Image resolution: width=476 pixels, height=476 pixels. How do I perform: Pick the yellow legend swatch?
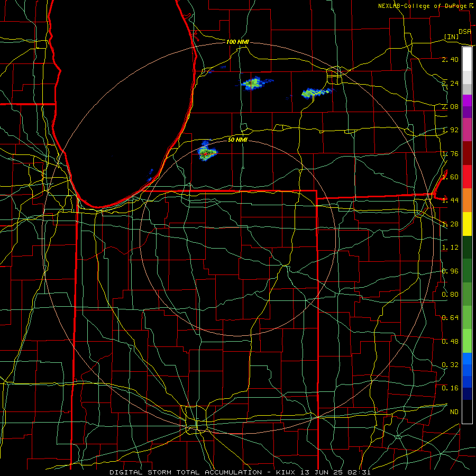click(x=467, y=224)
